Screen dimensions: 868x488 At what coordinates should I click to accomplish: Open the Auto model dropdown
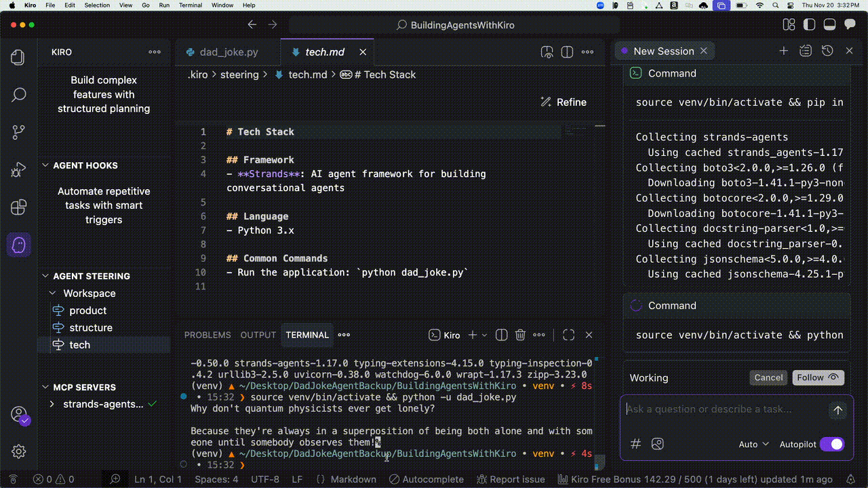click(x=754, y=444)
